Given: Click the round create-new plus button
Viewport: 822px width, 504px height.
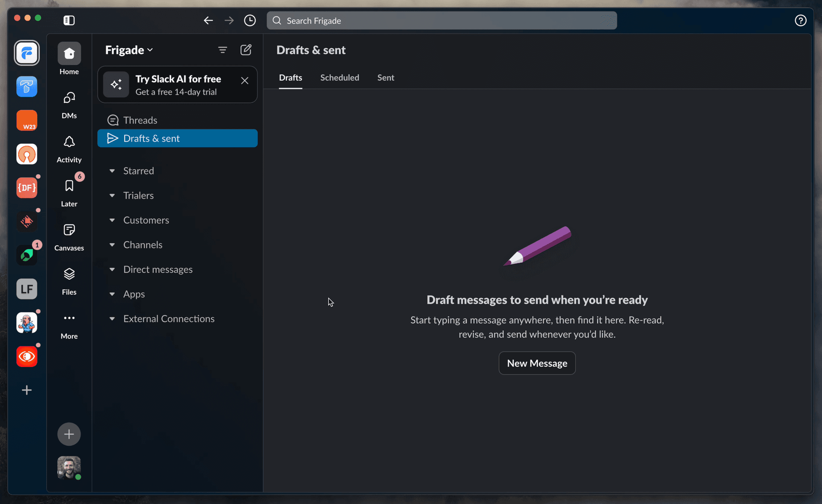Looking at the screenshot, I should click(x=69, y=434).
